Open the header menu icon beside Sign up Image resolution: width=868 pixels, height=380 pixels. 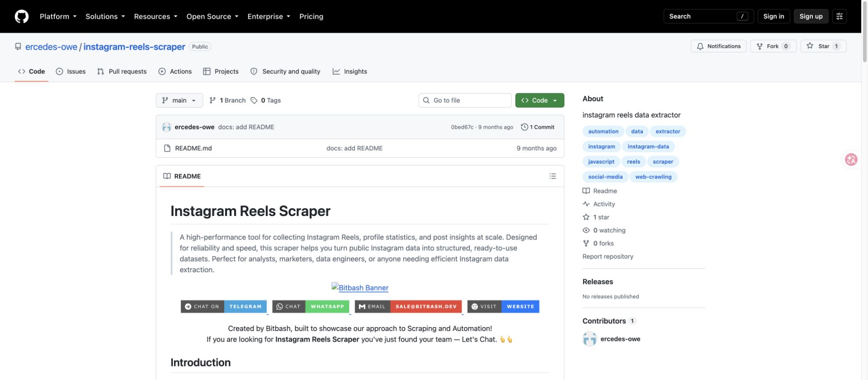[839, 16]
